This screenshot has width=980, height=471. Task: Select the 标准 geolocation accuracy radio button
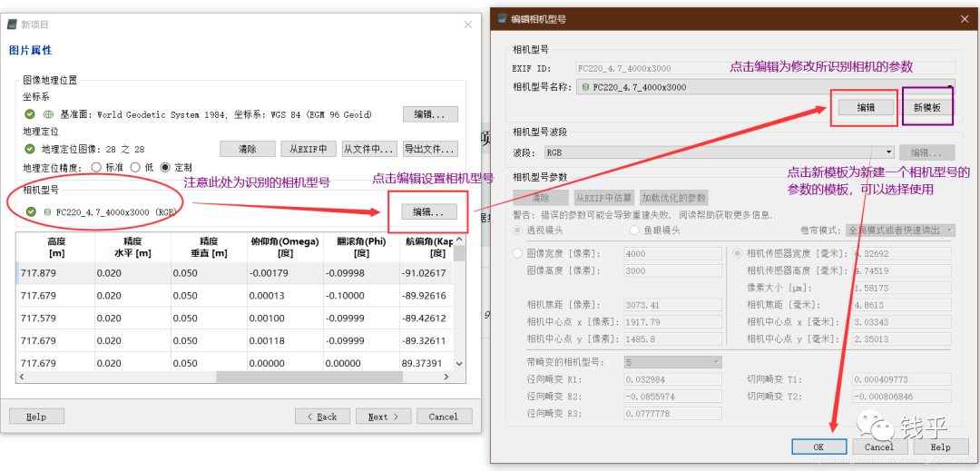pos(96,167)
